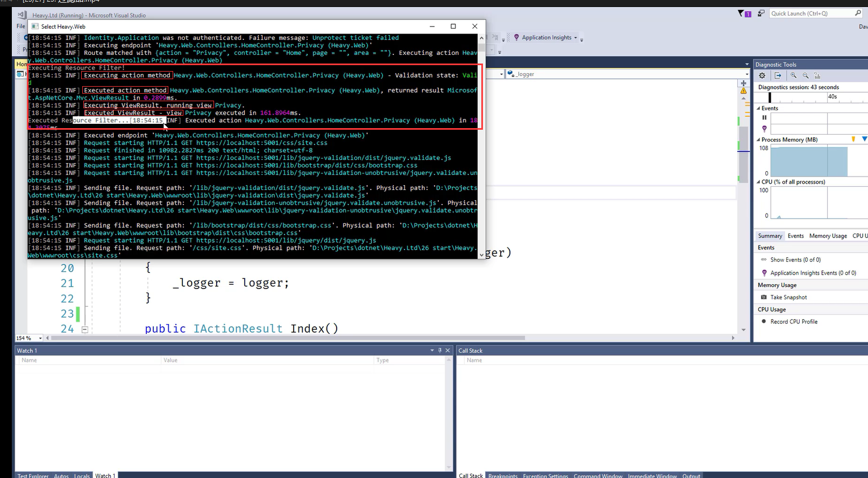Collapse the CPU (% of all processors) graph
Image resolution: width=868 pixels, height=478 pixels.
click(x=758, y=182)
